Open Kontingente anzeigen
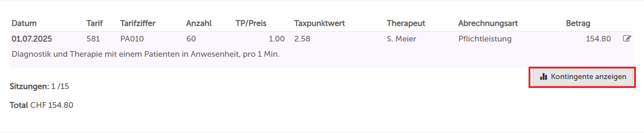 (x=583, y=77)
